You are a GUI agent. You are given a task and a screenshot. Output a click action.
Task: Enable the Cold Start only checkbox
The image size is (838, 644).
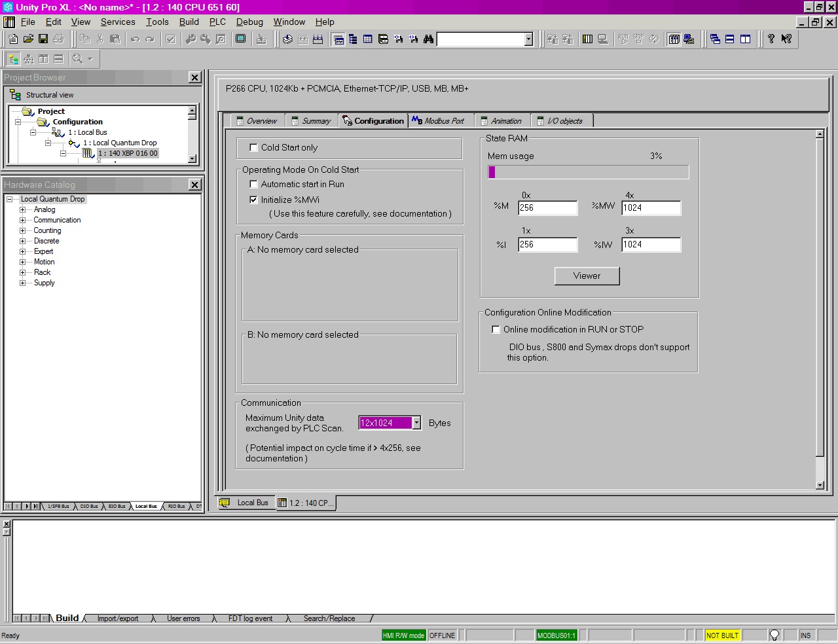(x=254, y=148)
